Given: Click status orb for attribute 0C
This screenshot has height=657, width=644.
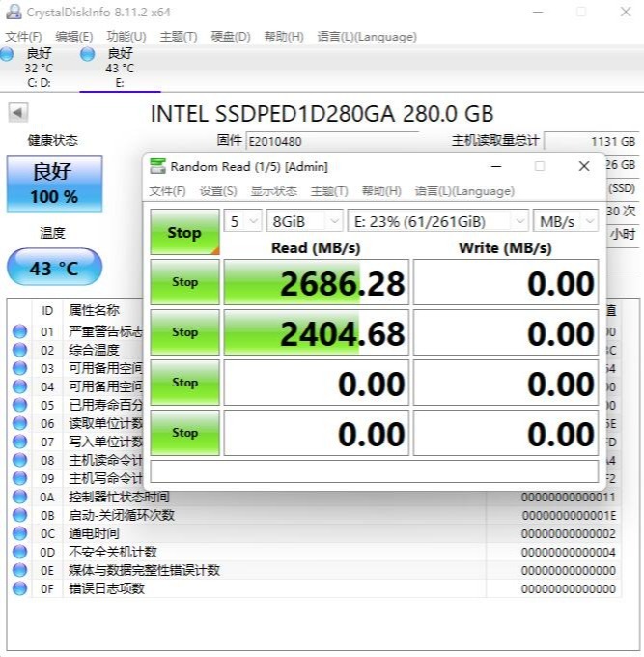Looking at the screenshot, I should click(19, 533).
